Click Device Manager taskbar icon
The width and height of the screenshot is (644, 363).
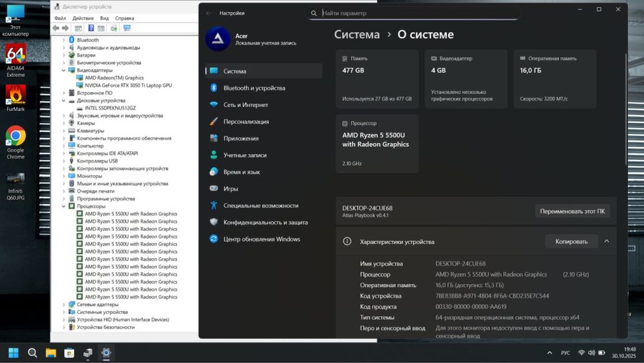(x=88, y=353)
